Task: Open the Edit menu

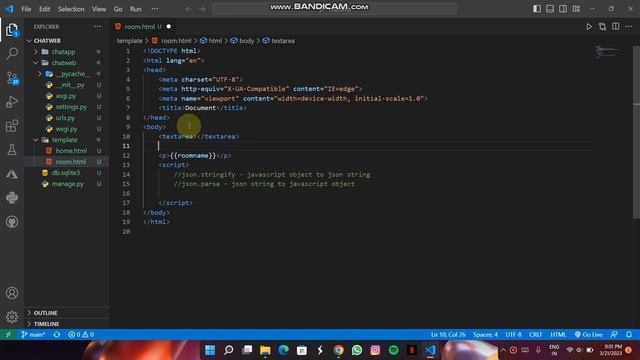Action: click(x=44, y=9)
